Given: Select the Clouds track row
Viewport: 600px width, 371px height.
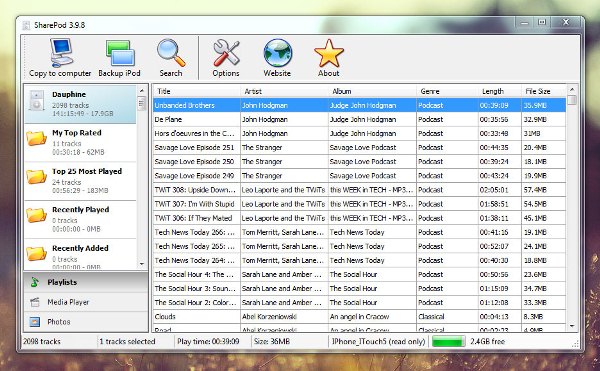Looking at the screenshot, I should coord(359,317).
